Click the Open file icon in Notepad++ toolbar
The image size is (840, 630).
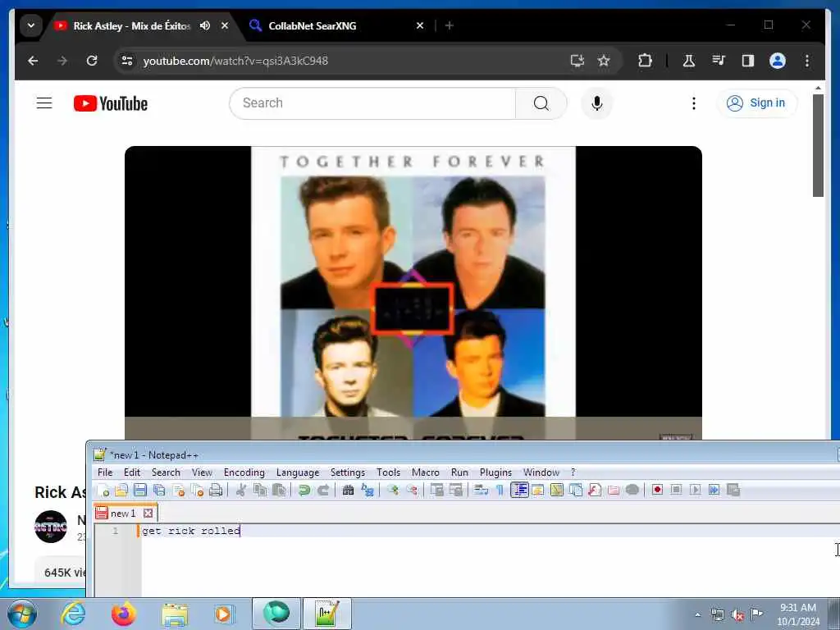(121, 491)
